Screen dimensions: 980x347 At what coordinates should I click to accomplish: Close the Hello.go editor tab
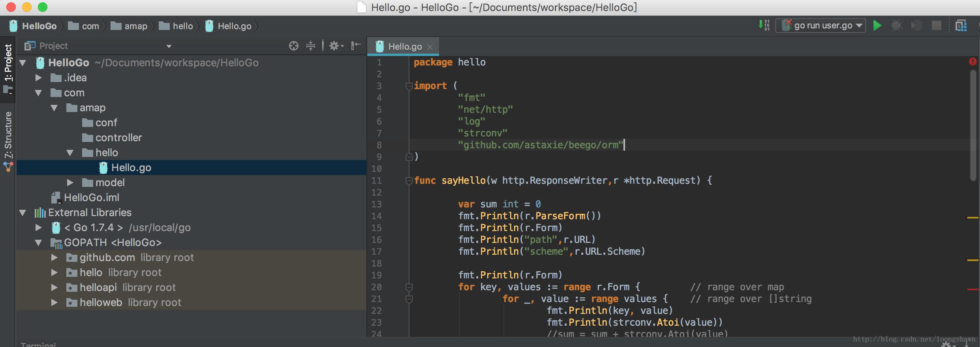click(430, 47)
